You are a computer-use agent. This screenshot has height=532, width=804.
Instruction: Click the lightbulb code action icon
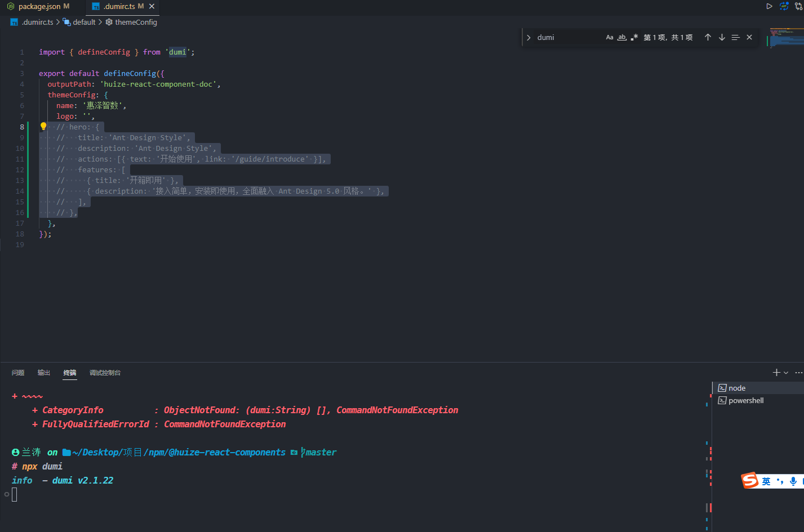tap(43, 126)
